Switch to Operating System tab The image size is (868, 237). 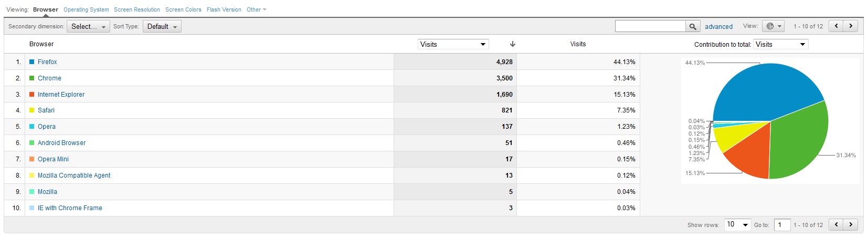86,9
